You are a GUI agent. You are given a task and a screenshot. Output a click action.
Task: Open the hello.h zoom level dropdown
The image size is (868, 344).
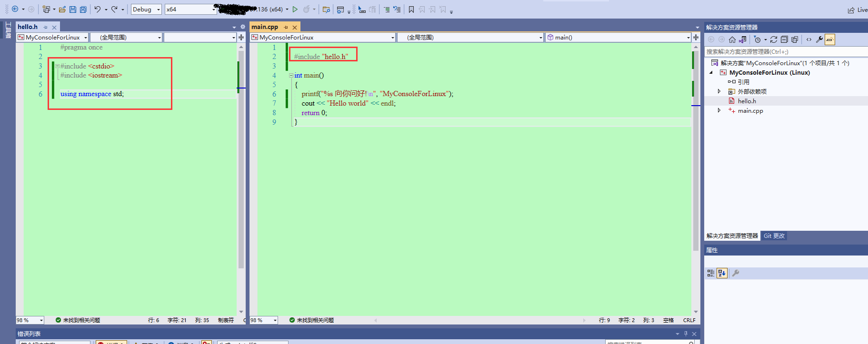(30, 320)
